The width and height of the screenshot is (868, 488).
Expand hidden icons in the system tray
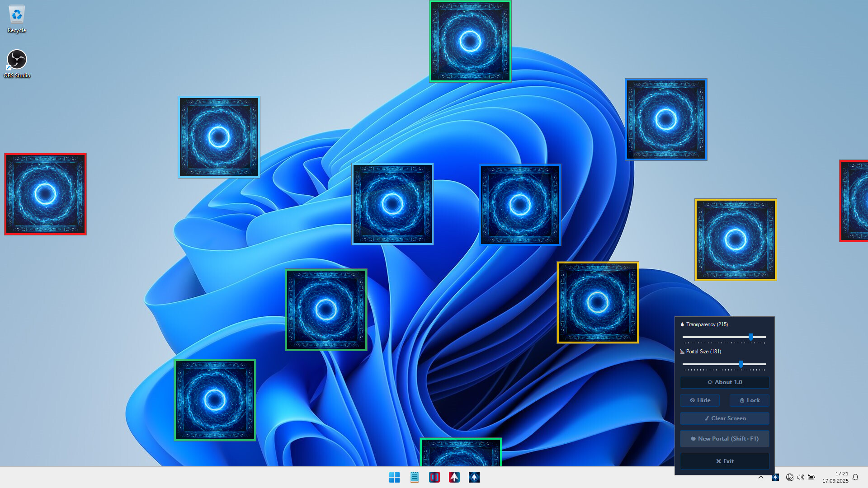click(x=761, y=477)
